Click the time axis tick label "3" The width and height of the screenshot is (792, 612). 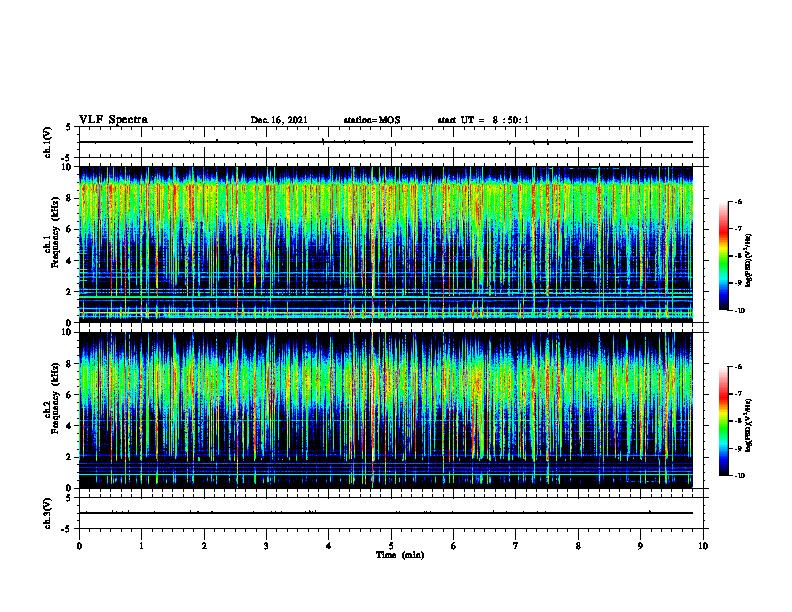266,546
